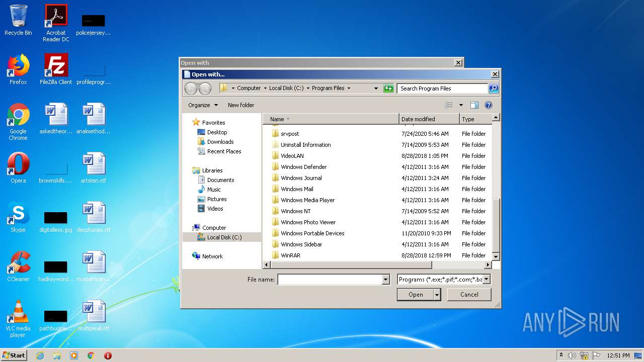The image size is (644, 362).
Task: Click the New folder button
Action: tap(241, 105)
